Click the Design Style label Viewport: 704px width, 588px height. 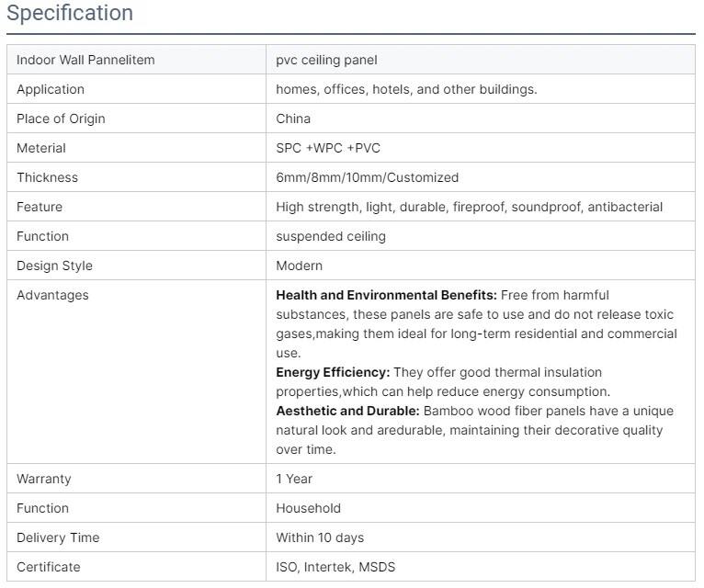pyautogui.click(x=54, y=266)
